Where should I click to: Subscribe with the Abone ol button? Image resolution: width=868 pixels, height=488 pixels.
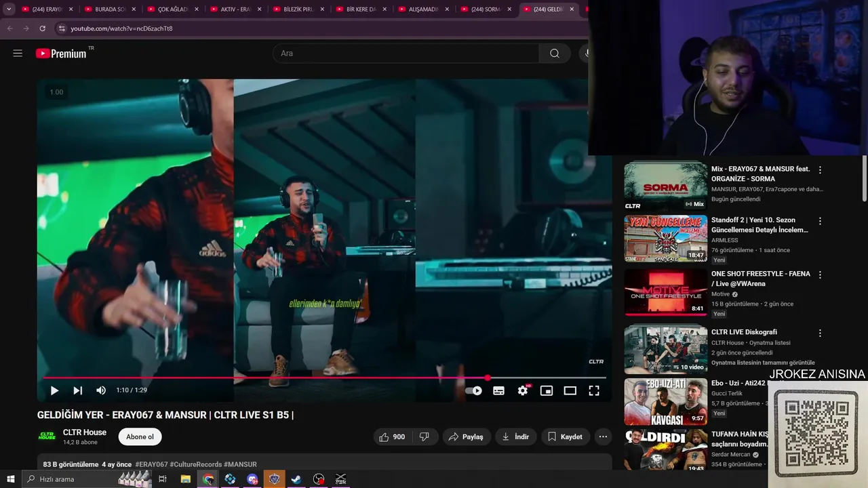pyautogui.click(x=140, y=436)
